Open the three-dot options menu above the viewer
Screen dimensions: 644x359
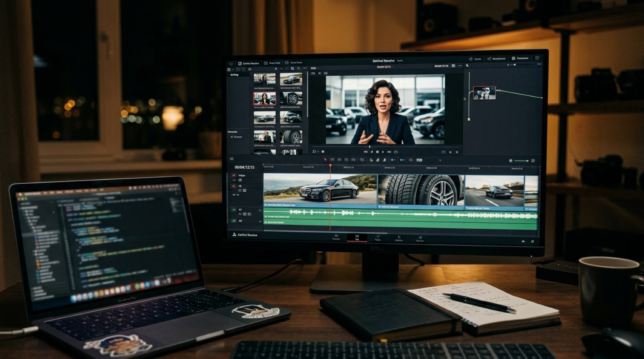point(460,66)
